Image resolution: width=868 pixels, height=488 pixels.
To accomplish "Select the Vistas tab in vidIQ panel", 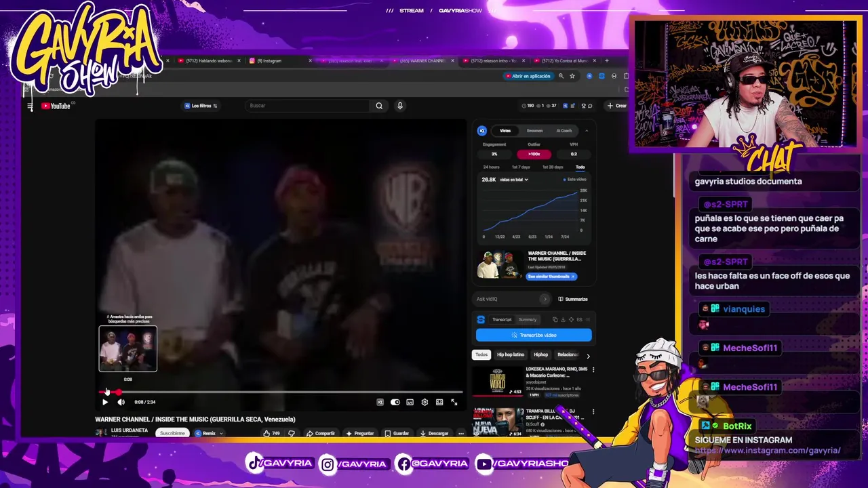I will tap(505, 131).
